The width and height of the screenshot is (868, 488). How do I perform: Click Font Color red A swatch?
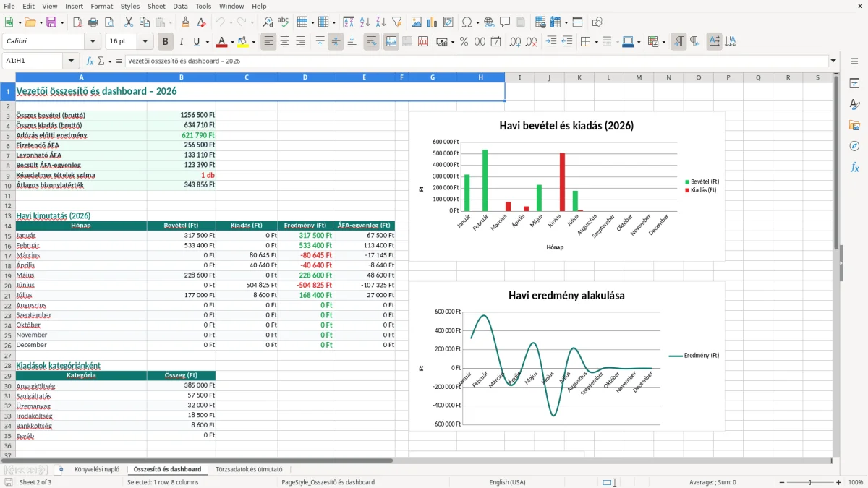tap(221, 42)
